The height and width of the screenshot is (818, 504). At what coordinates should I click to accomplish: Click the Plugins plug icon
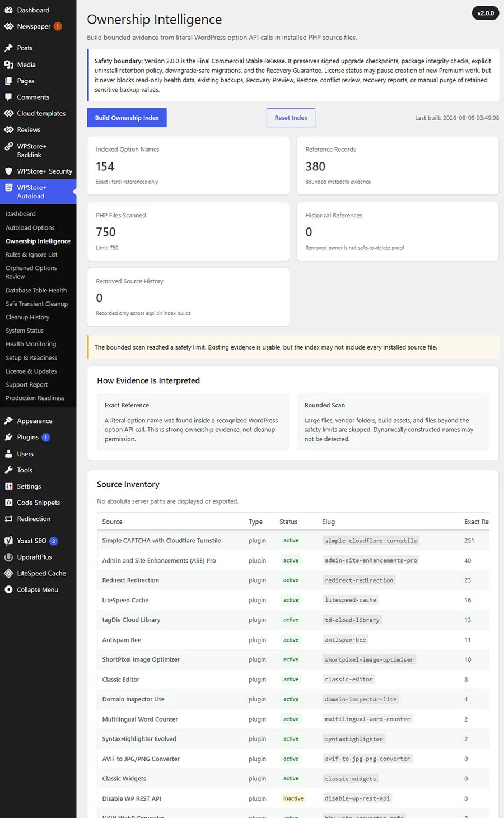click(x=8, y=437)
